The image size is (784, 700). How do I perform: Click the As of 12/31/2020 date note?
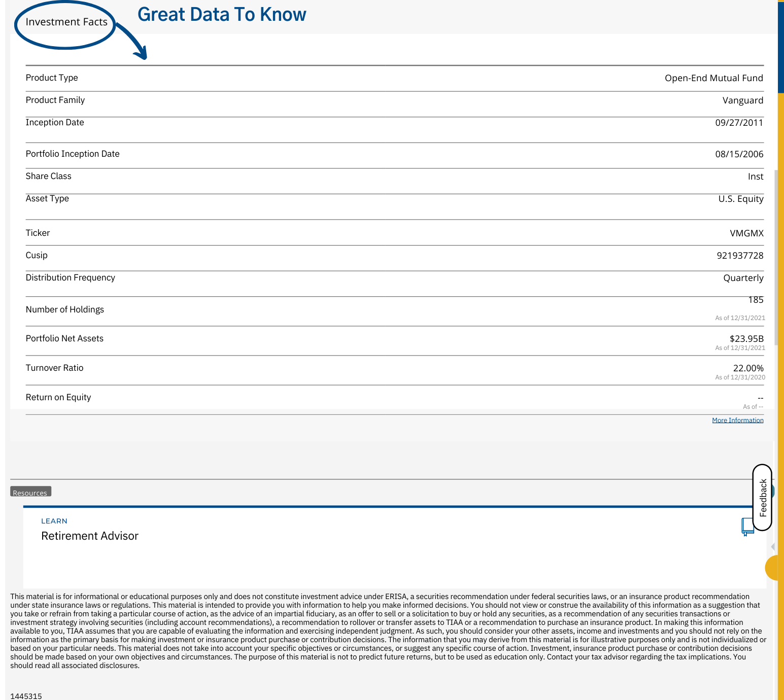point(740,377)
